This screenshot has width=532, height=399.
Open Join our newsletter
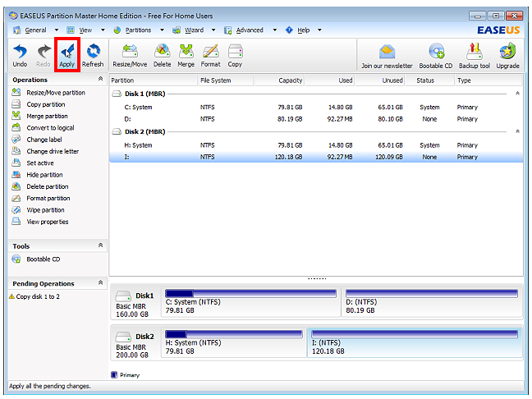click(387, 57)
